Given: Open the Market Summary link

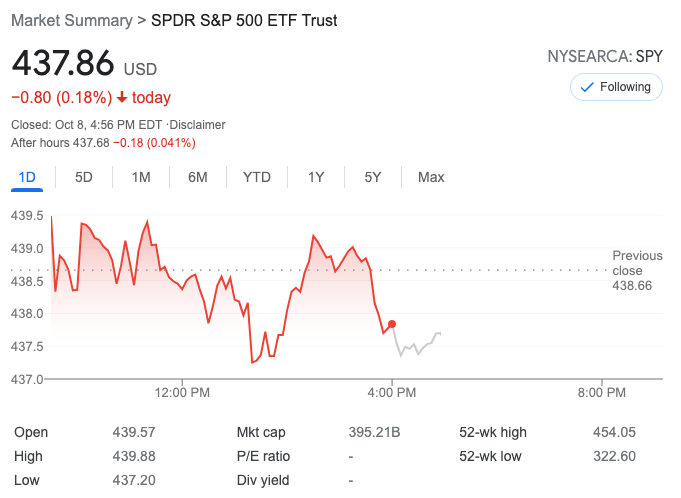Looking at the screenshot, I should [x=71, y=19].
